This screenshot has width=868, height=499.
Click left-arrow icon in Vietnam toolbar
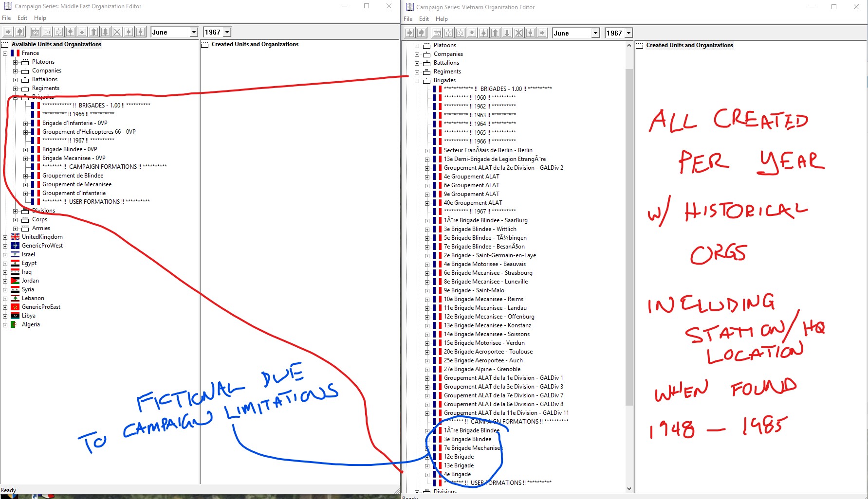[530, 33]
